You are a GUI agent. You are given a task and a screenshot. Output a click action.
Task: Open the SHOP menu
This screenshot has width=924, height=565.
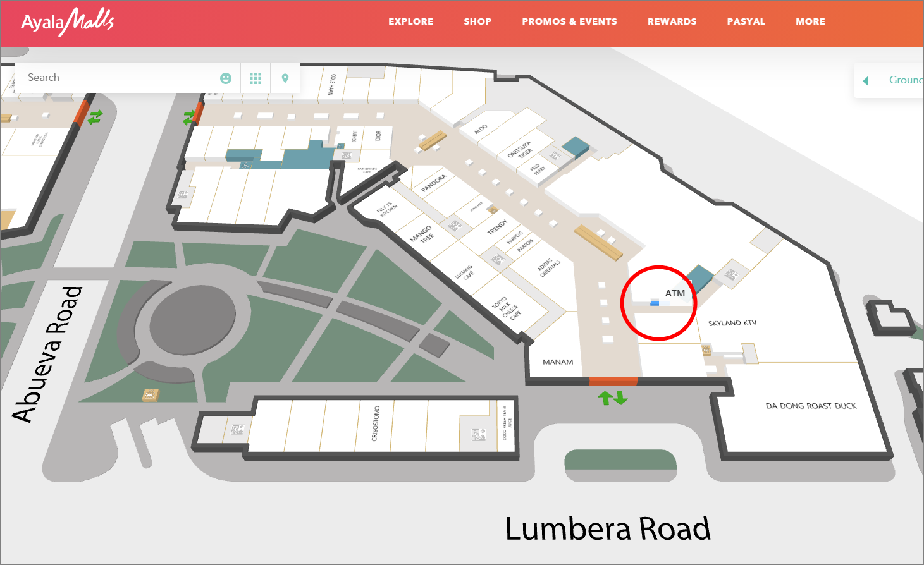tap(477, 21)
